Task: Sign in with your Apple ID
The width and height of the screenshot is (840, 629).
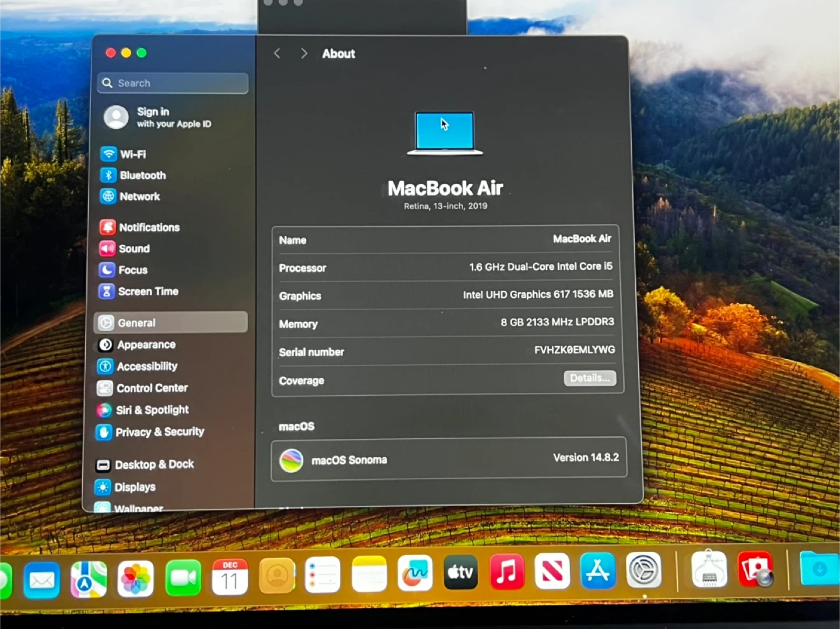Action: 173,117
